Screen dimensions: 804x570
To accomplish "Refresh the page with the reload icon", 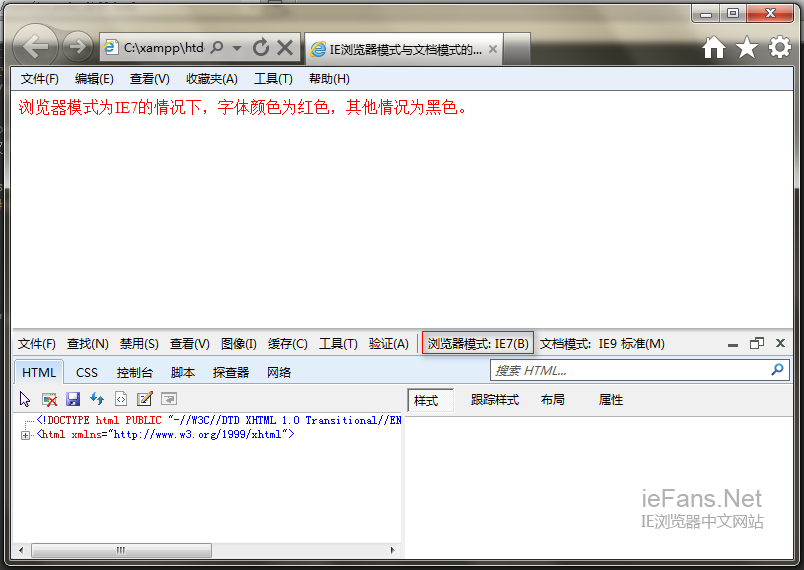I will pos(261,48).
